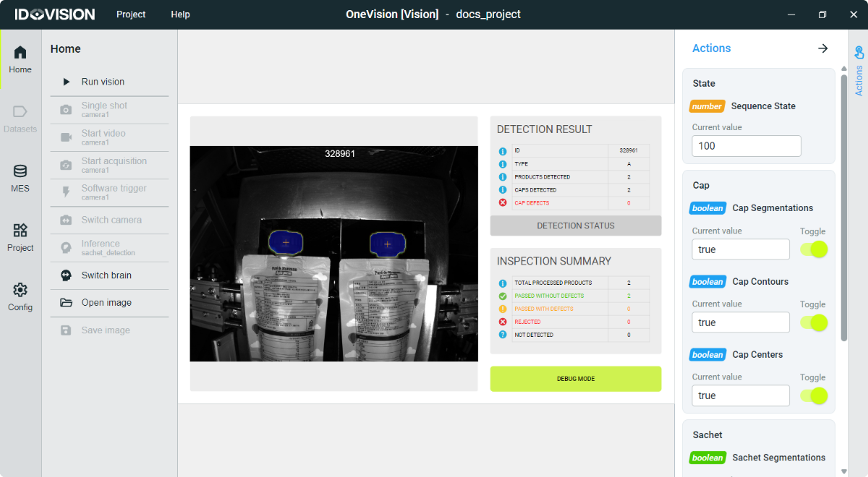Click the Actions hand icon on right edge
This screenshot has height=477, width=868.
859,53
